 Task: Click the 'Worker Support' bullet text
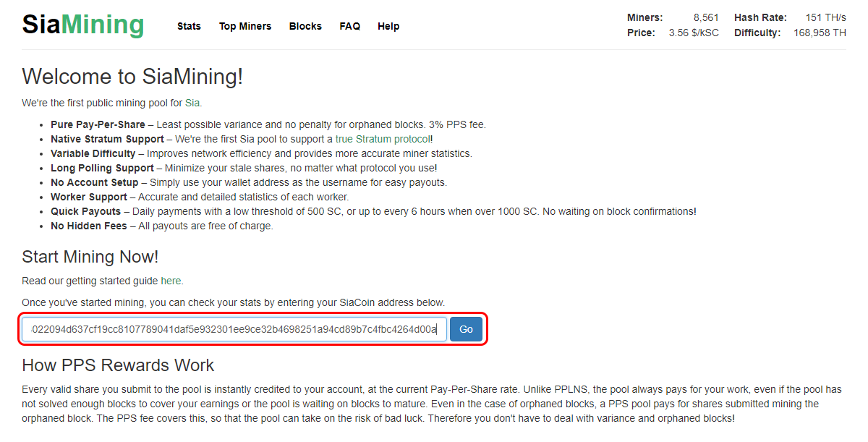[x=88, y=197]
